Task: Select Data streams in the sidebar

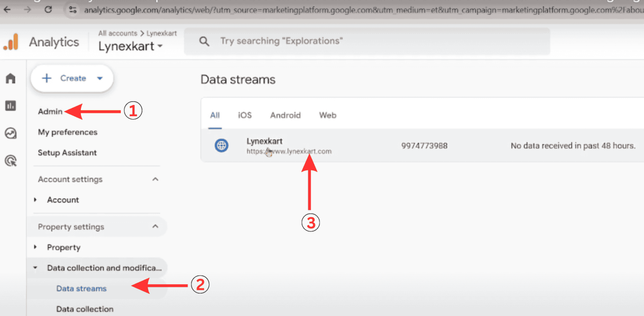Action: click(x=81, y=289)
